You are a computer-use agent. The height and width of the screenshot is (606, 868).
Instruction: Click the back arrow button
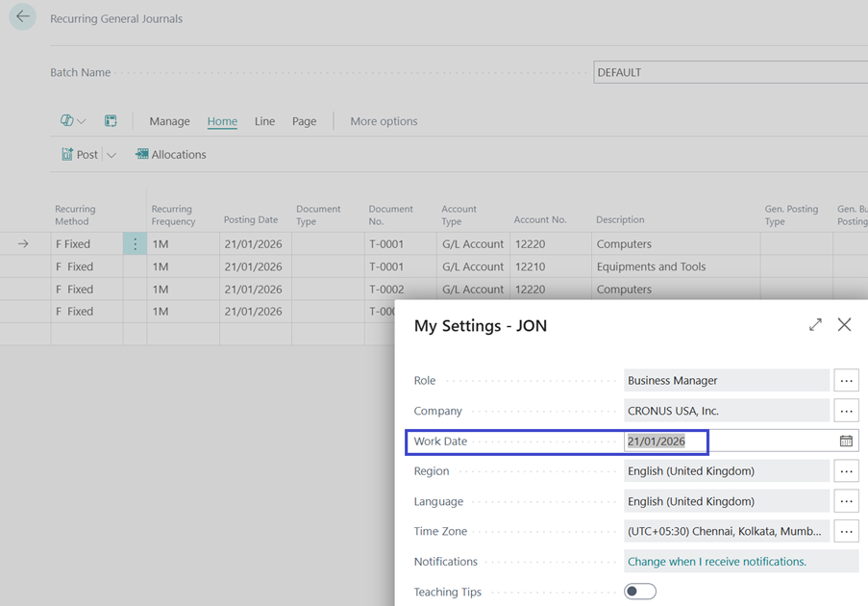[22, 17]
